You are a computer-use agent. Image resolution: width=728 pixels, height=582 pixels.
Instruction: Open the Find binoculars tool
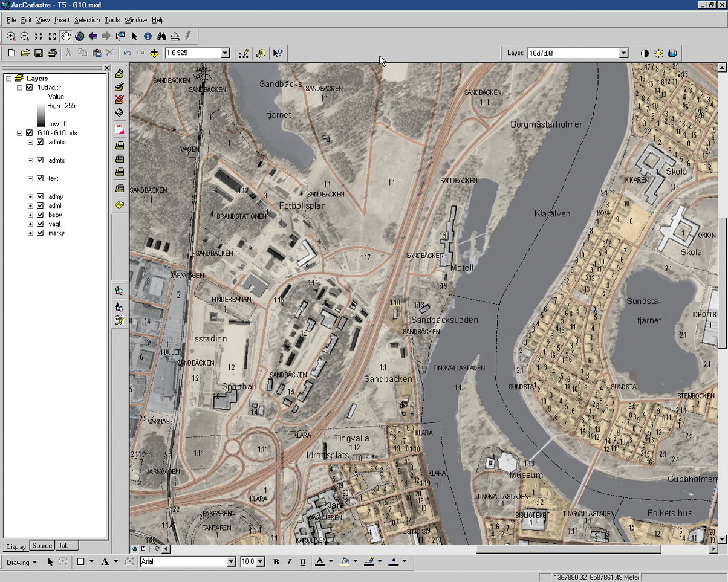click(x=161, y=36)
